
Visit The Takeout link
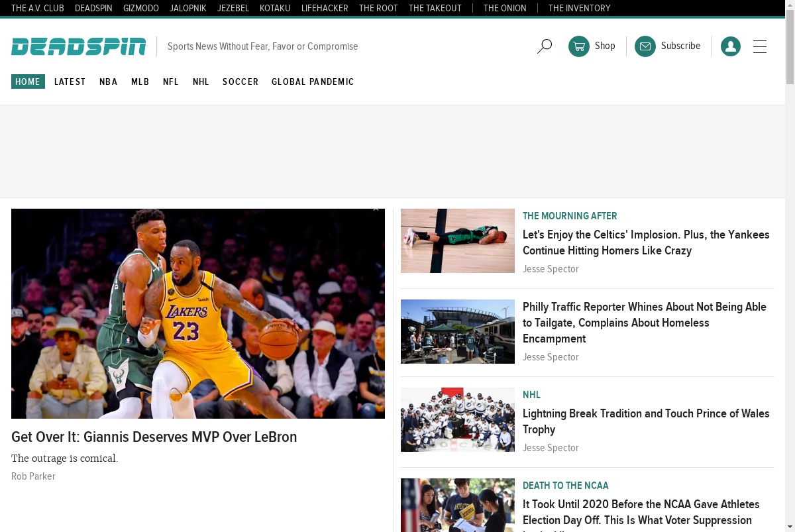(x=435, y=9)
